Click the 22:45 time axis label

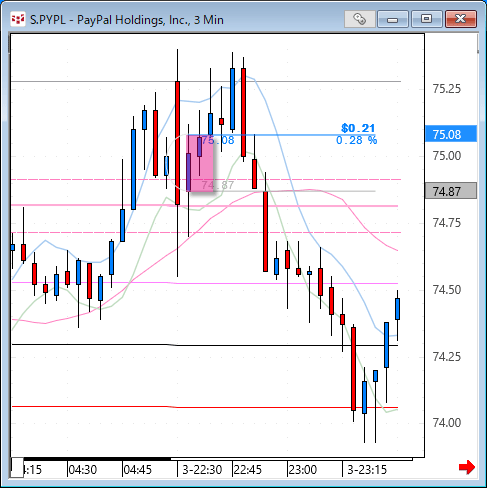click(248, 470)
